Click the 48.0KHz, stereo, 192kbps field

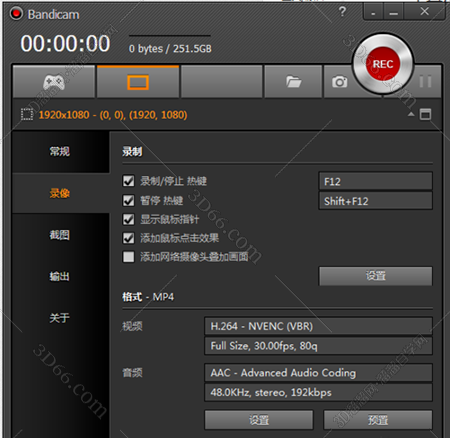click(318, 392)
